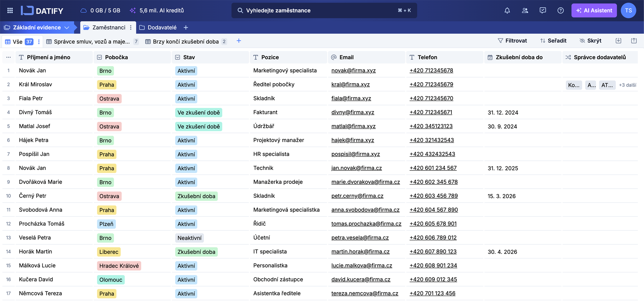Open the AI Asistent button
Viewport: 644px width, 302px height.
tap(594, 10)
